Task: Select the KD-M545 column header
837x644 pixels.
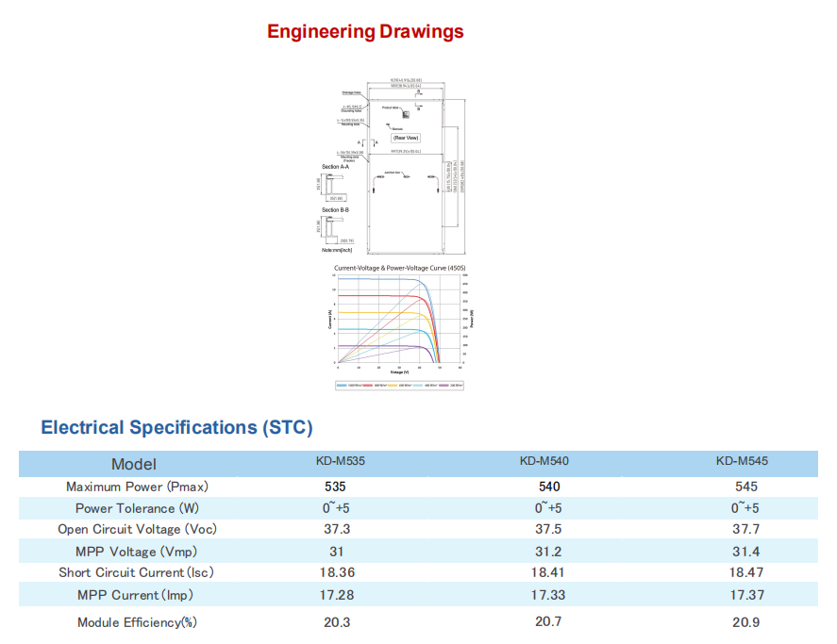Action: click(x=742, y=462)
